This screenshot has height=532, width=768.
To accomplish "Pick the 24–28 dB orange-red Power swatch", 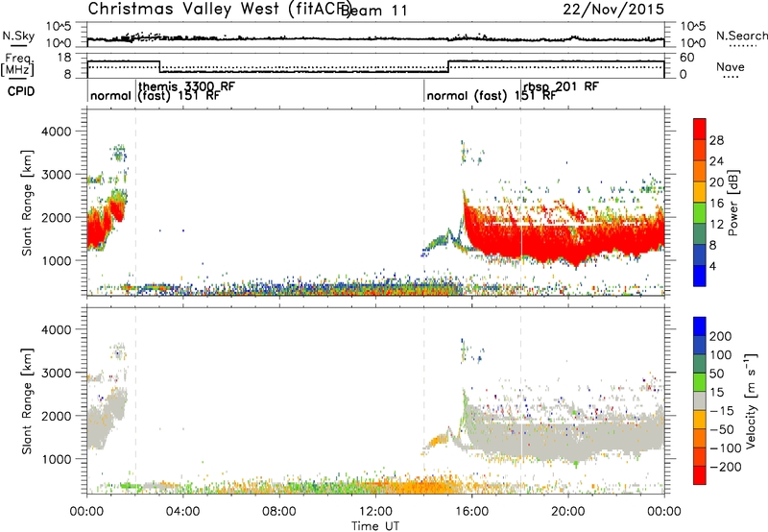I will [700, 150].
